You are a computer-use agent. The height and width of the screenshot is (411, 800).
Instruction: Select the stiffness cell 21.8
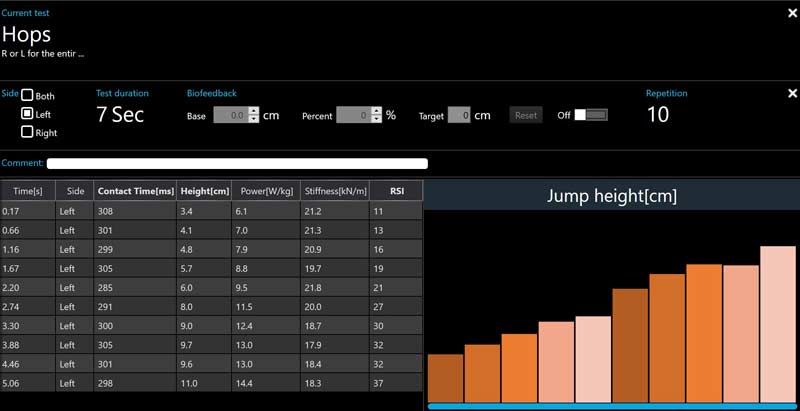coord(335,288)
